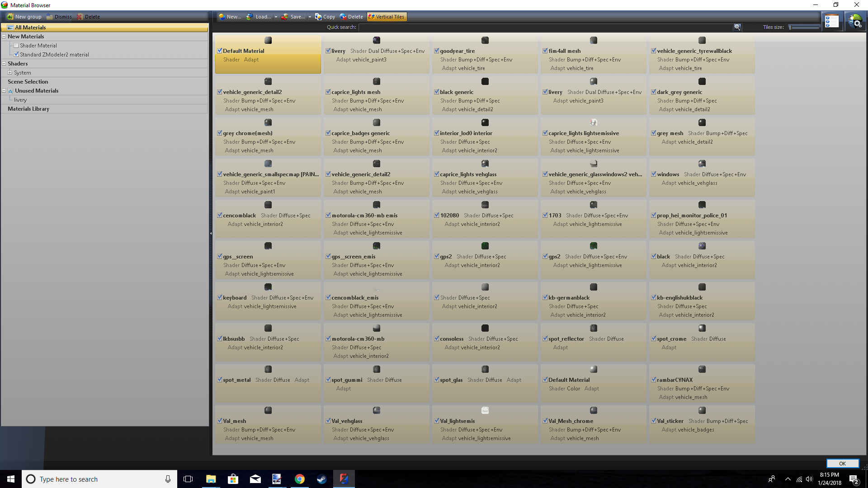Uncheck the caprice_lights mesh material
Viewport: 868px width, 488px height.
click(x=328, y=92)
